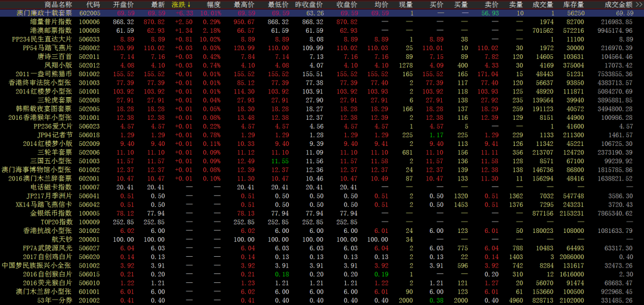Toggle sort on 涨跌 column header
Viewport: 644px width, 305px height.
181,5
